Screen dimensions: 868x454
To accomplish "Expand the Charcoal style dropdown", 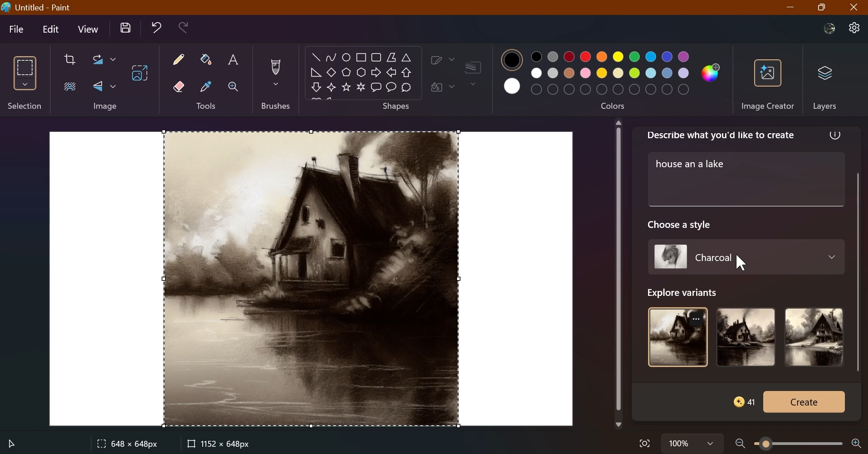I will pyautogui.click(x=833, y=258).
